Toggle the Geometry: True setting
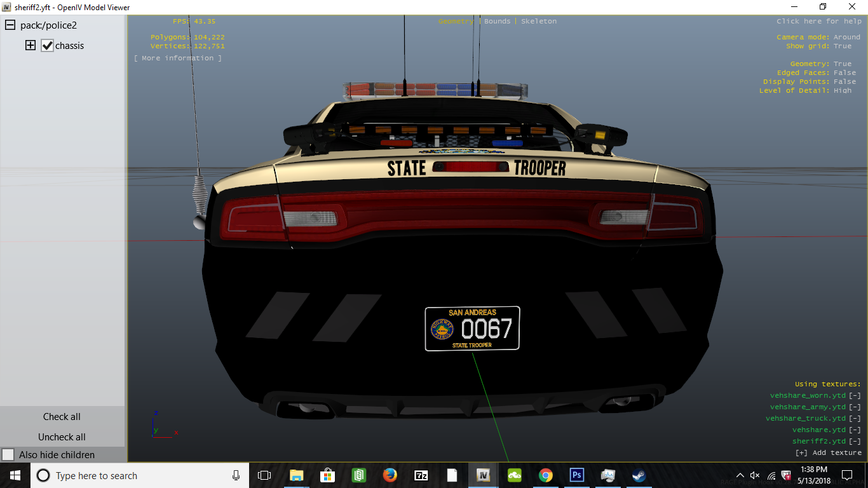The image size is (868, 488). [x=821, y=64]
